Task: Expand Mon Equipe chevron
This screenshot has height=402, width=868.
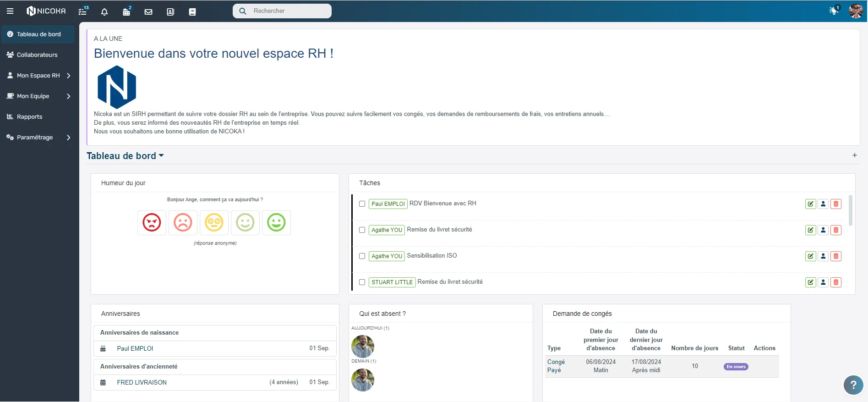Action: (x=69, y=96)
